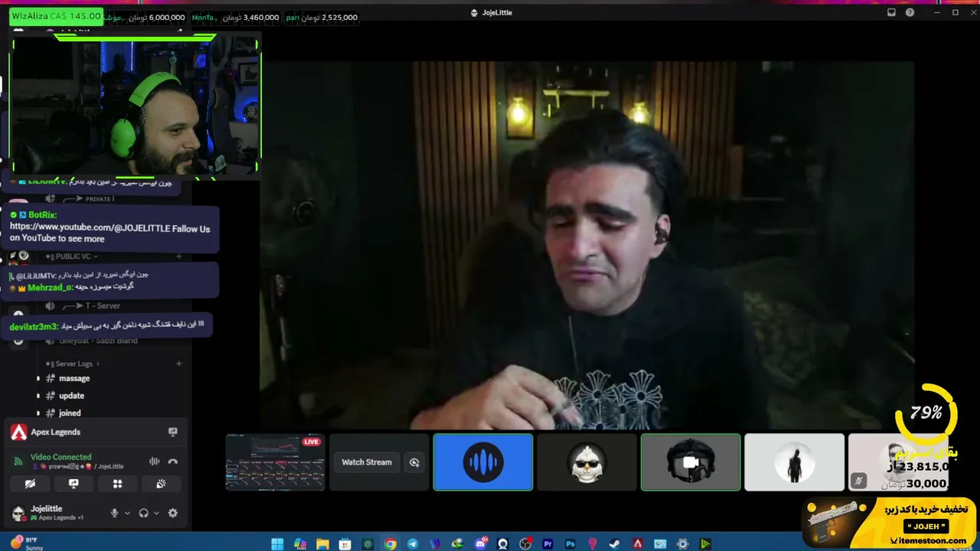Image resolution: width=980 pixels, height=551 pixels.
Task: Click the Video Connected status text
Action: point(60,457)
